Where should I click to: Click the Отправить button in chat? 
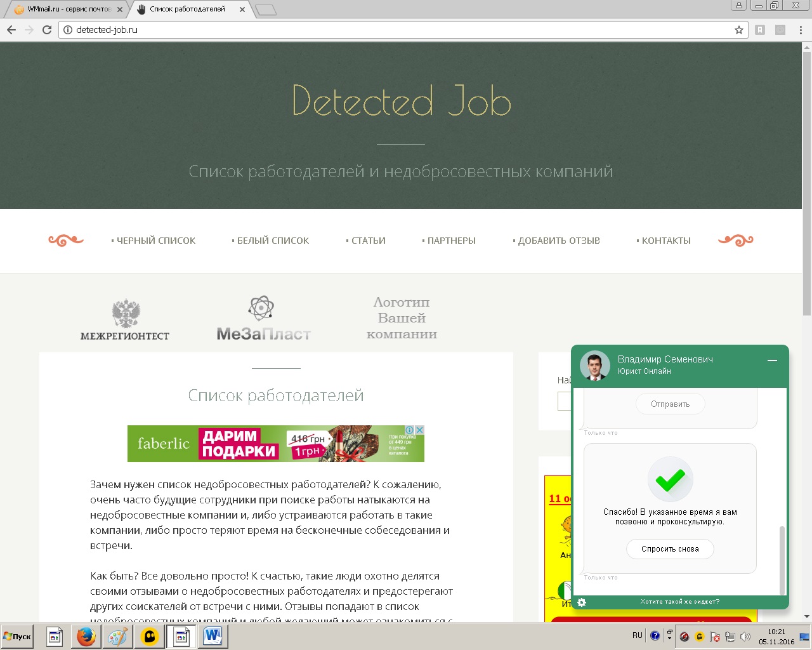[670, 404]
